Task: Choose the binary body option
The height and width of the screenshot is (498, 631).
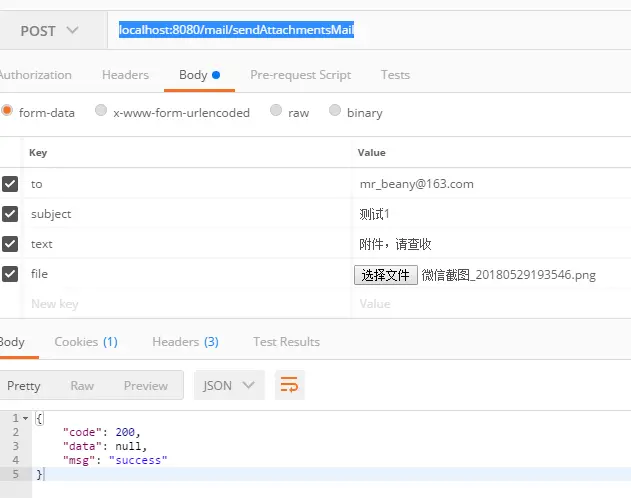Action: [335, 110]
